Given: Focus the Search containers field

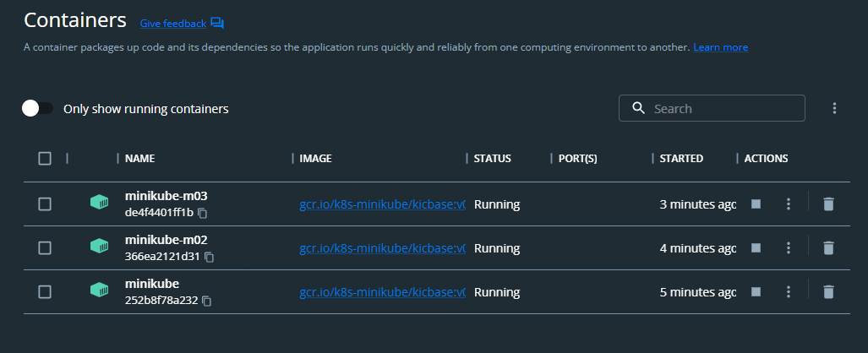Looking at the screenshot, I should 712,108.
